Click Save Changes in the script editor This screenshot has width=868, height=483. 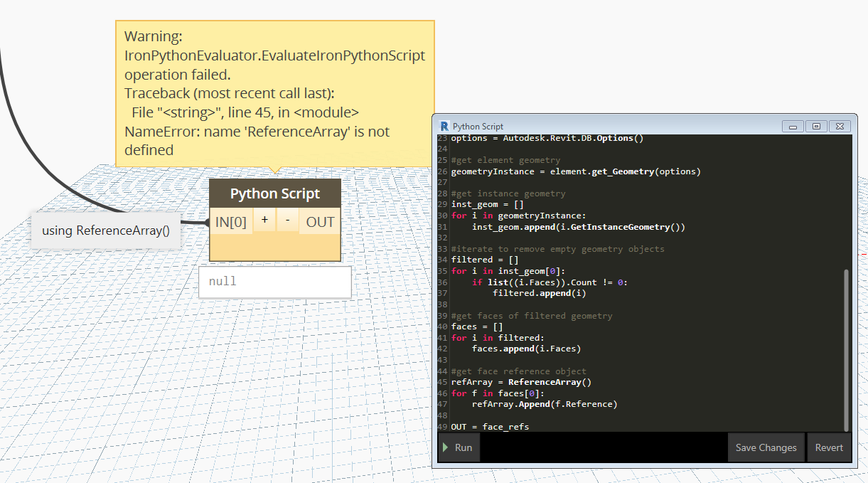click(x=766, y=447)
